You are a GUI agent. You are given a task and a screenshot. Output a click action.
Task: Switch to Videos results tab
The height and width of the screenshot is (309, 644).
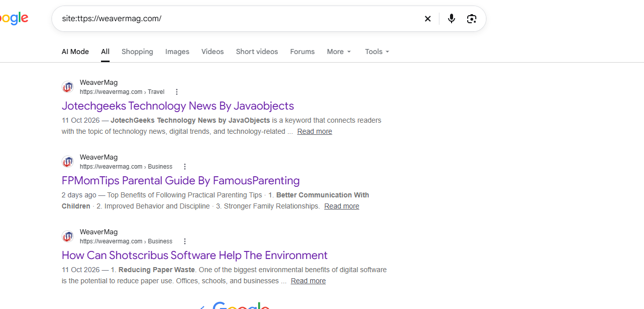click(x=213, y=51)
